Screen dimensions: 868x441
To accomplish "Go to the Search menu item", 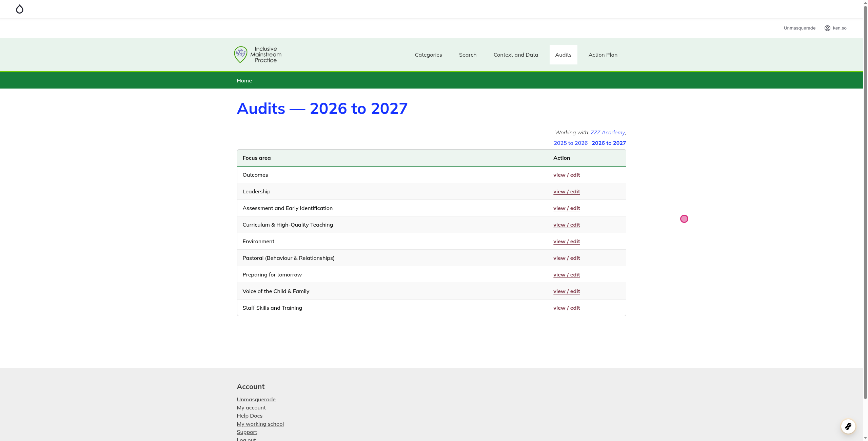I will tap(468, 55).
